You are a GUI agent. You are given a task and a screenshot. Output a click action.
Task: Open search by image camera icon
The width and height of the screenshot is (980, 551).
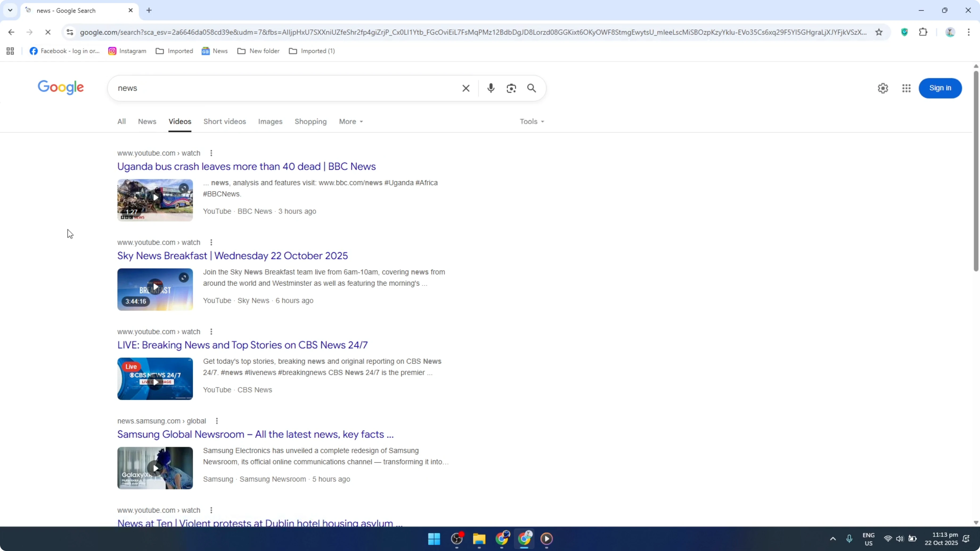point(511,88)
